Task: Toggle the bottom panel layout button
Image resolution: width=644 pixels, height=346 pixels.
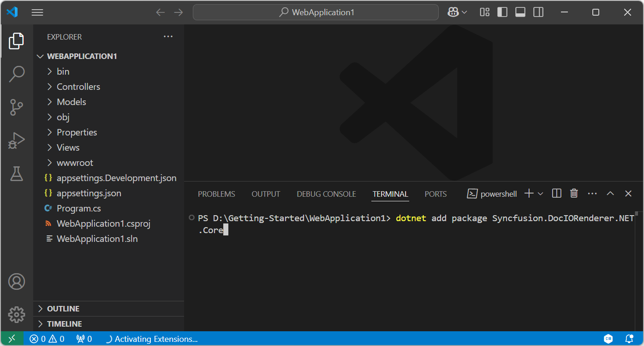Action: [x=520, y=12]
